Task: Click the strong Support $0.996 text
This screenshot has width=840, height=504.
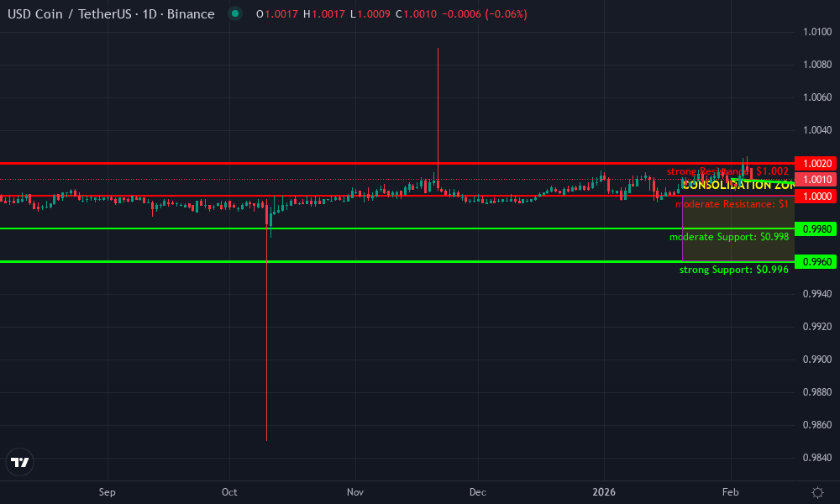Action: pos(734,270)
